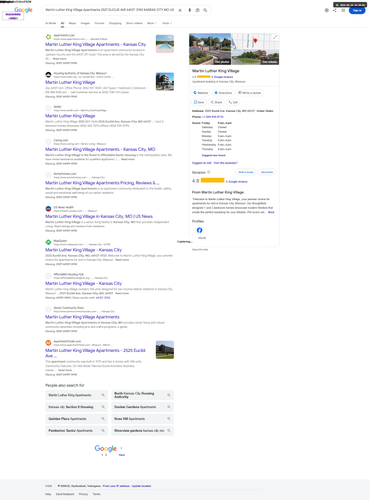The image size is (374, 500).
Task: Open building thumbnail of Housing Authority result
Action: pyautogui.click(x=165, y=82)
